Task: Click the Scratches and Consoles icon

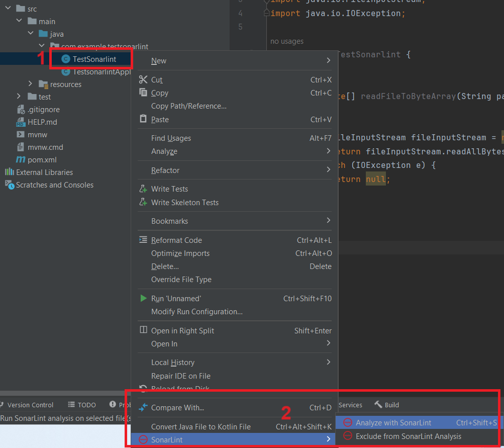Action: click(x=10, y=185)
